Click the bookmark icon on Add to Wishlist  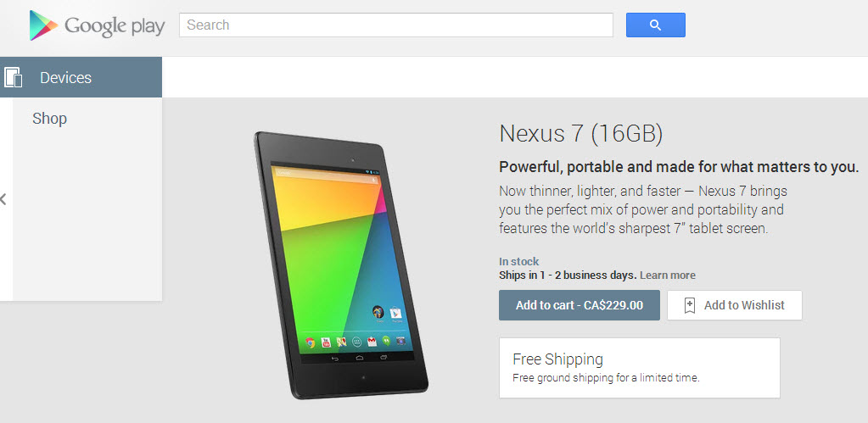click(x=689, y=305)
